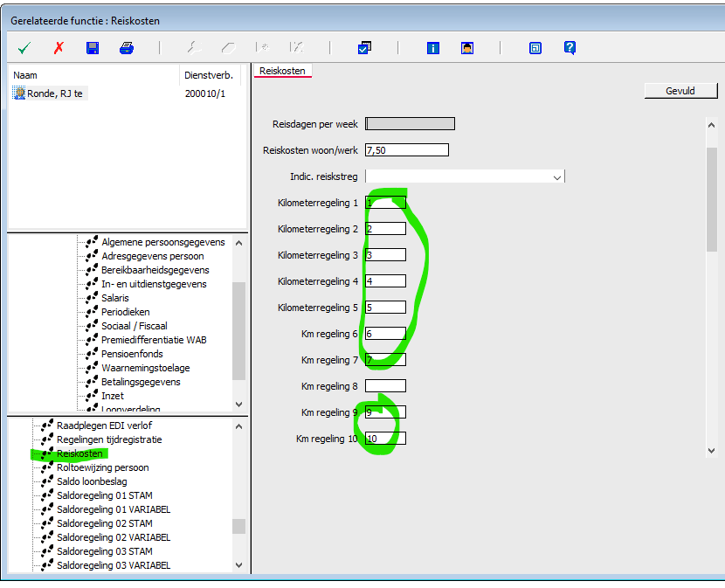Open help via question mark icon
Screen dimensions: 725x588
click(570, 48)
